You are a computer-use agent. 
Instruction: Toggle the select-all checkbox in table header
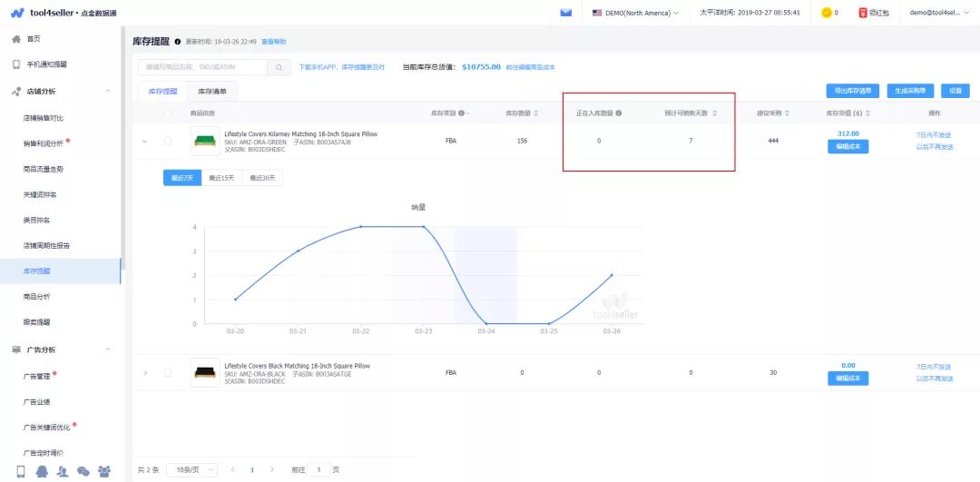pyautogui.click(x=168, y=113)
